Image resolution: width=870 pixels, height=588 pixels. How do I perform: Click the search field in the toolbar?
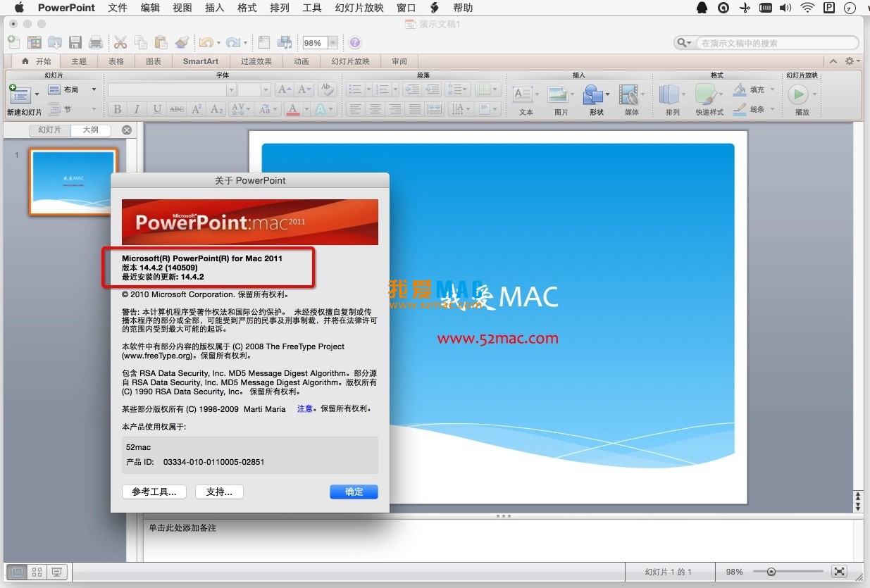tap(775, 43)
